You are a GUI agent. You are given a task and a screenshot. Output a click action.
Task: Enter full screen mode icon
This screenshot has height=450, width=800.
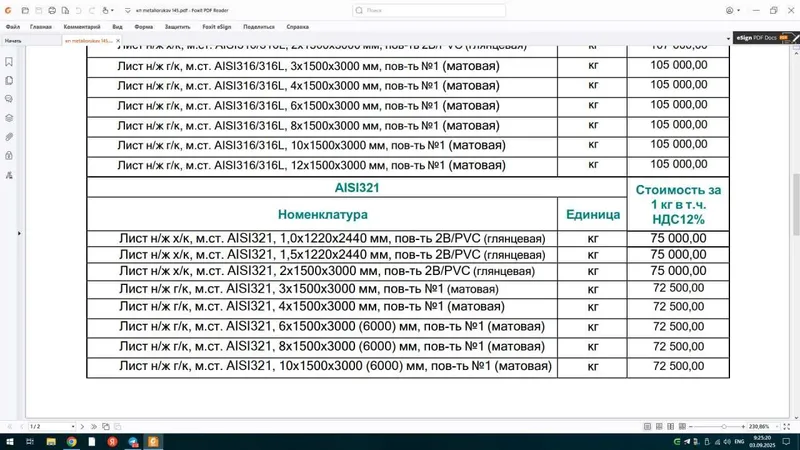[x=786, y=427]
